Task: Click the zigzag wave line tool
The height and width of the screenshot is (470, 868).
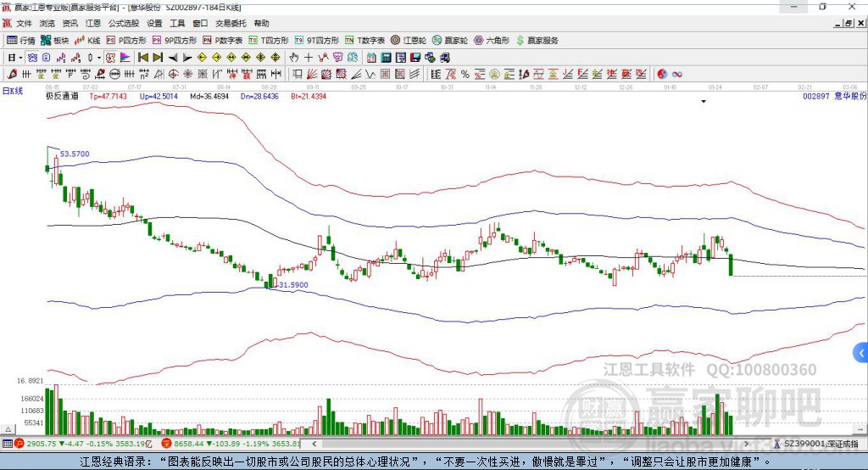Action: click(370, 74)
